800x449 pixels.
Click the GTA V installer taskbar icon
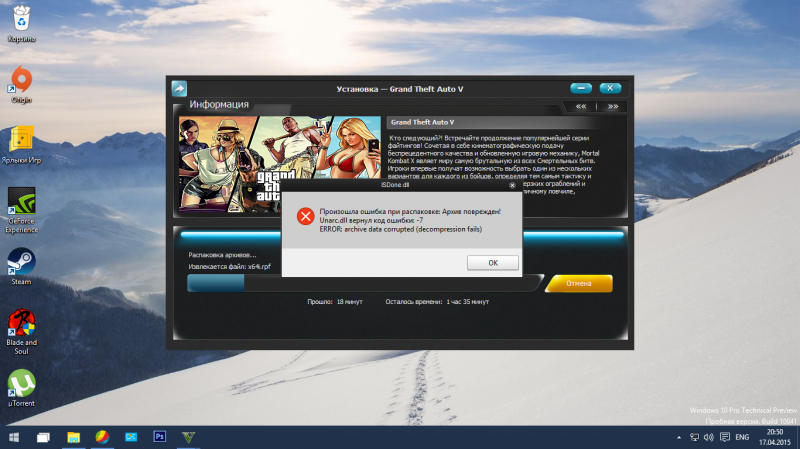[188, 437]
